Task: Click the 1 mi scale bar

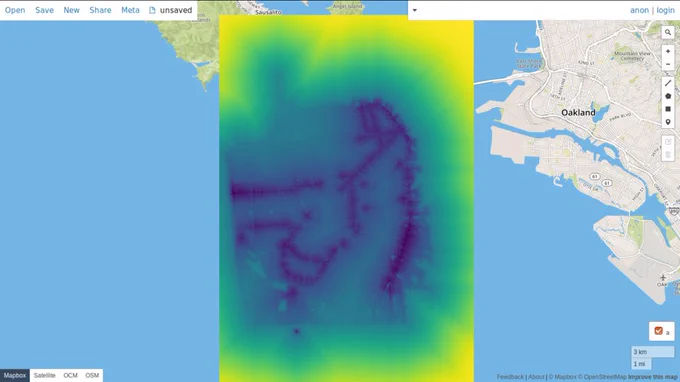Action: (641, 364)
